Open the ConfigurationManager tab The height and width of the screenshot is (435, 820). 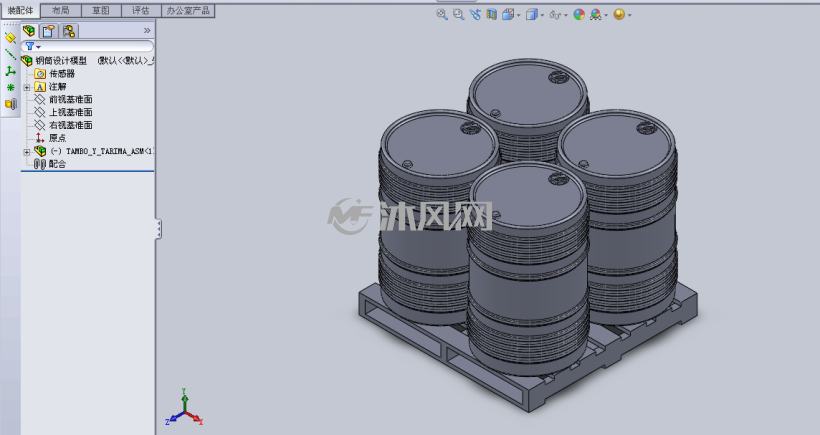[69, 31]
